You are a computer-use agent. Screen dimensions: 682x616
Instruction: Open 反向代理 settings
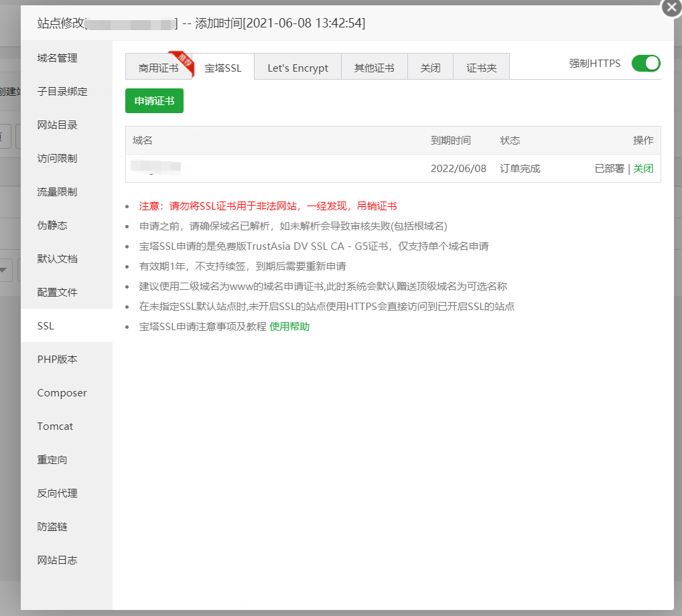tap(57, 493)
